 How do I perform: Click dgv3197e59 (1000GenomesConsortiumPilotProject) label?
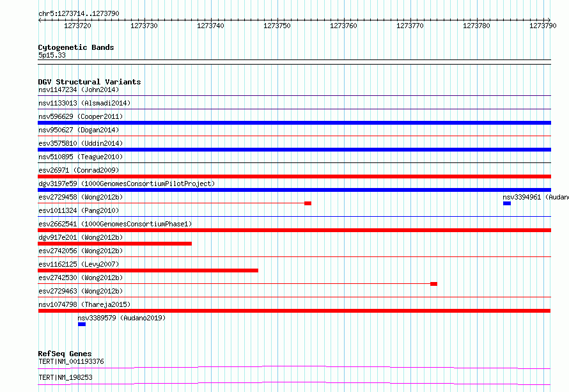(x=127, y=184)
